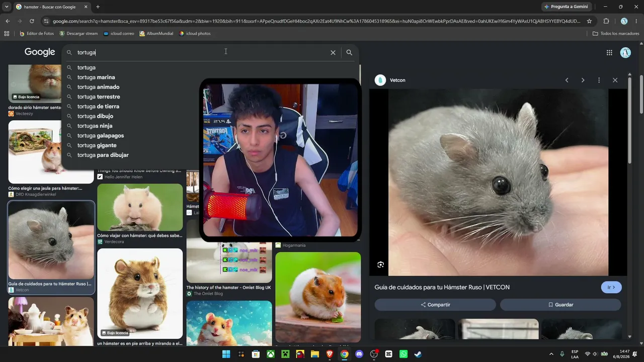Bookmark this page with the star icon
The height and width of the screenshot is (362, 644).
pyautogui.click(x=589, y=21)
